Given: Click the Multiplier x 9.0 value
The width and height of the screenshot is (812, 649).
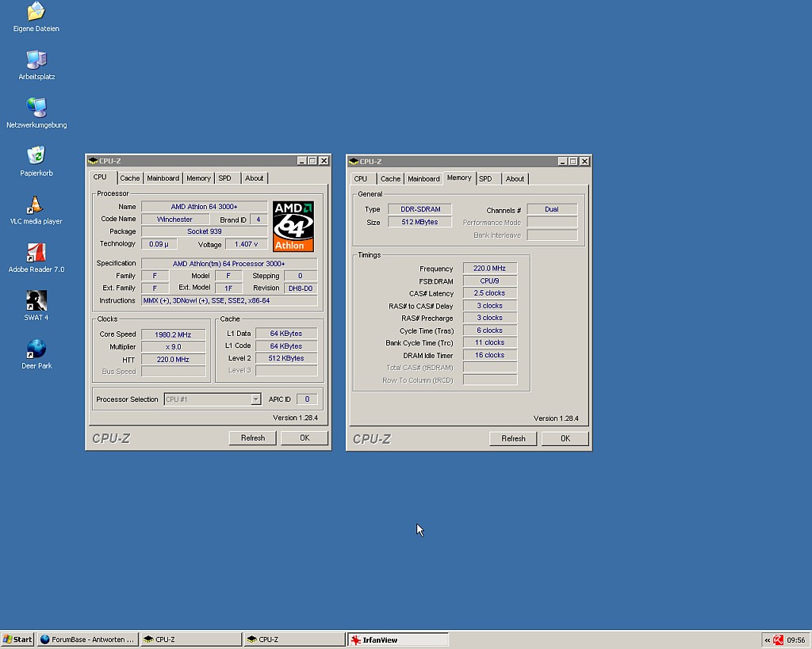Looking at the screenshot, I should 173,347.
